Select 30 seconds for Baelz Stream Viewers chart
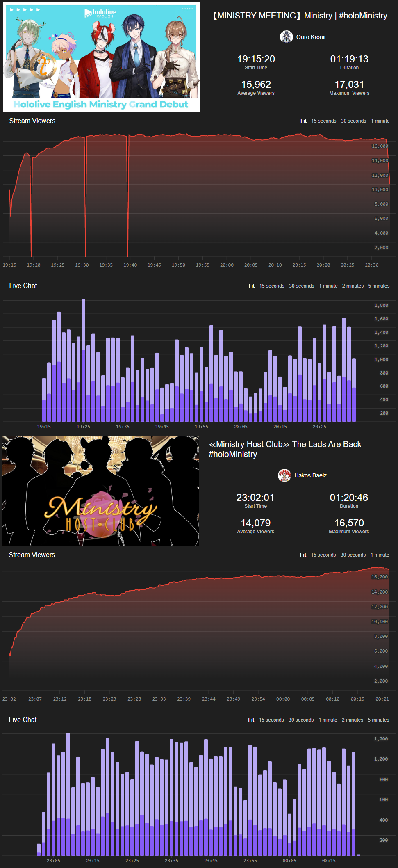Image resolution: width=398 pixels, height=868 pixels. tap(353, 555)
